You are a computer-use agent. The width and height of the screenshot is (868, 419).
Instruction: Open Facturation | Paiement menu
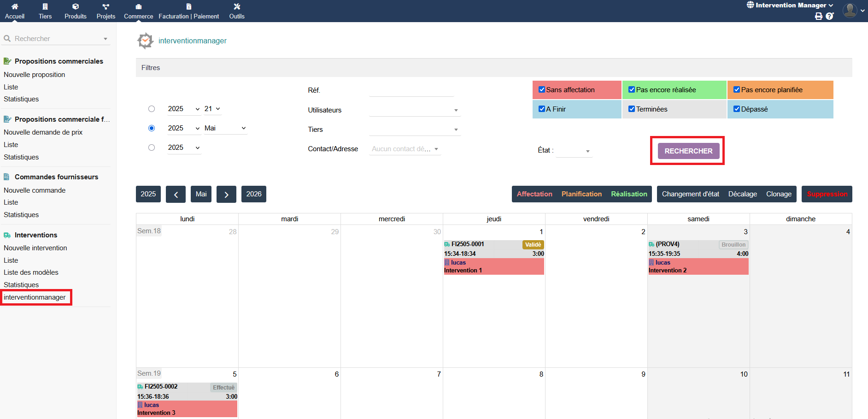click(189, 11)
